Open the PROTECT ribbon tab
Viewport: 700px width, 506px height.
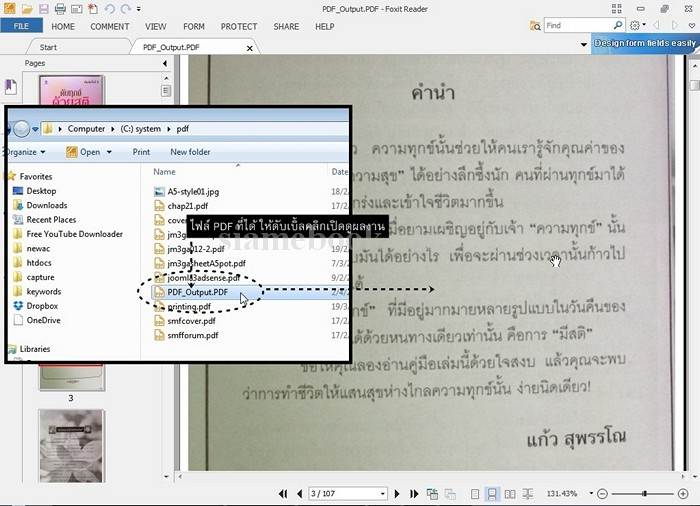tap(239, 26)
